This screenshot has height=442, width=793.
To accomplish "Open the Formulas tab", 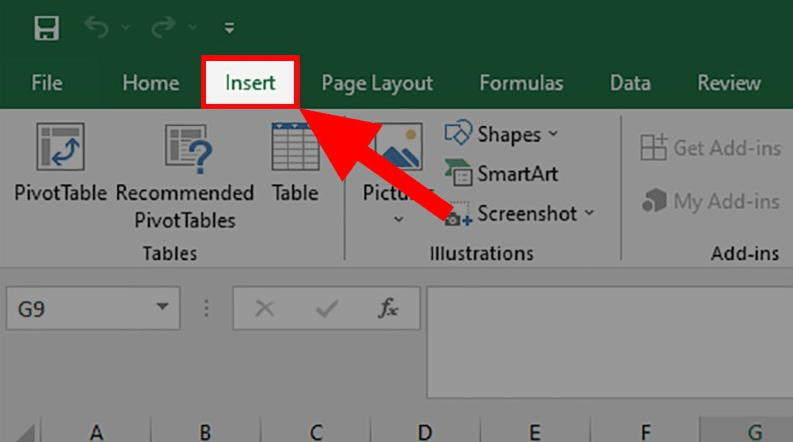I will tap(521, 83).
